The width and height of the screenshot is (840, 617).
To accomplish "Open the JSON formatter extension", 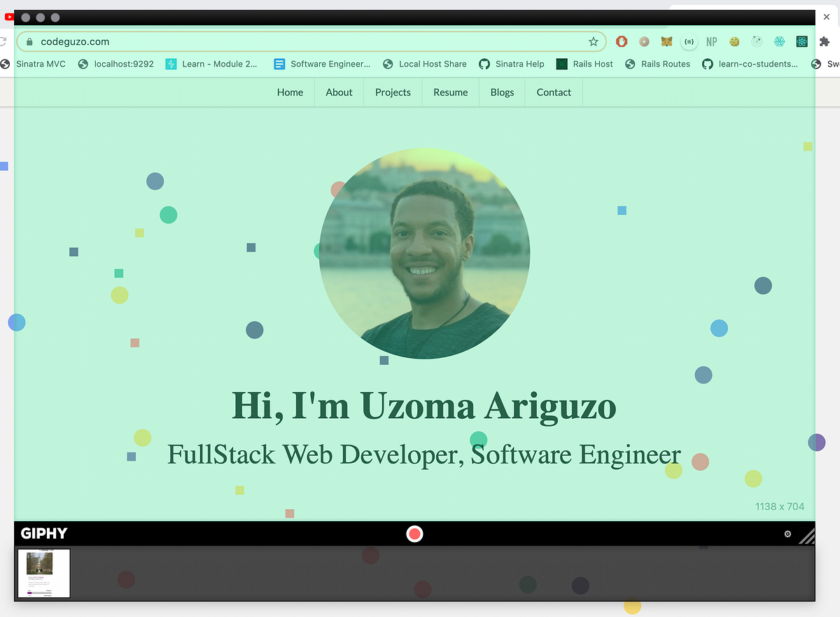I will (689, 41).
